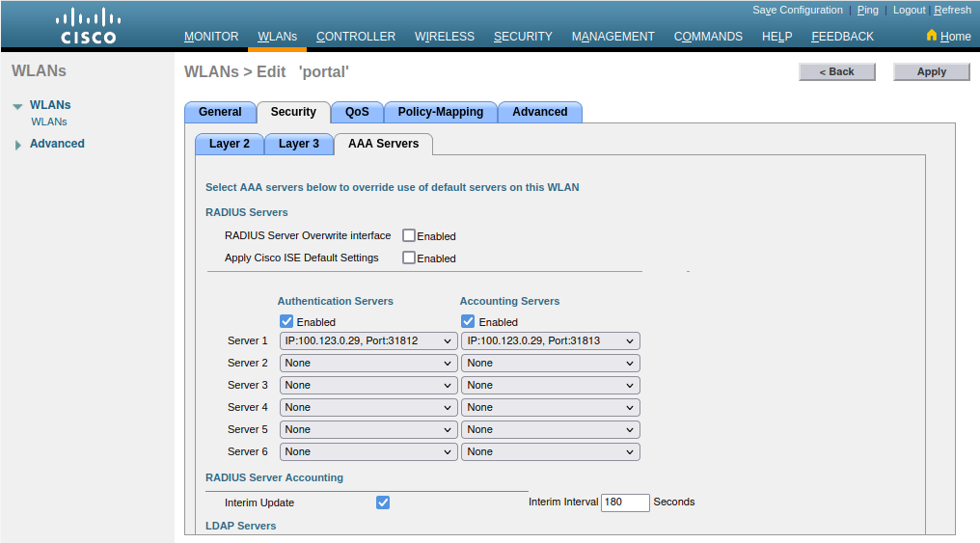Open Accounting Server 1 dropdown
Screen dimensions: 980x543
click(550, 340)
